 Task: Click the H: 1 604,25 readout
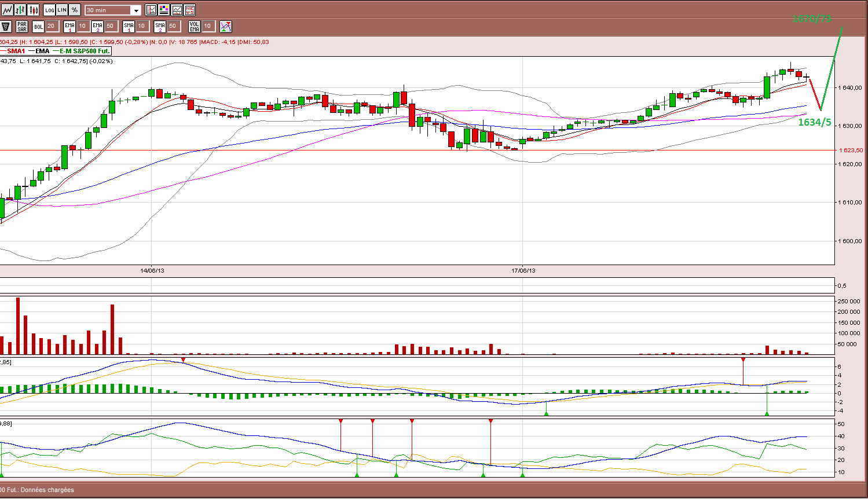click(x=37, y=42)
